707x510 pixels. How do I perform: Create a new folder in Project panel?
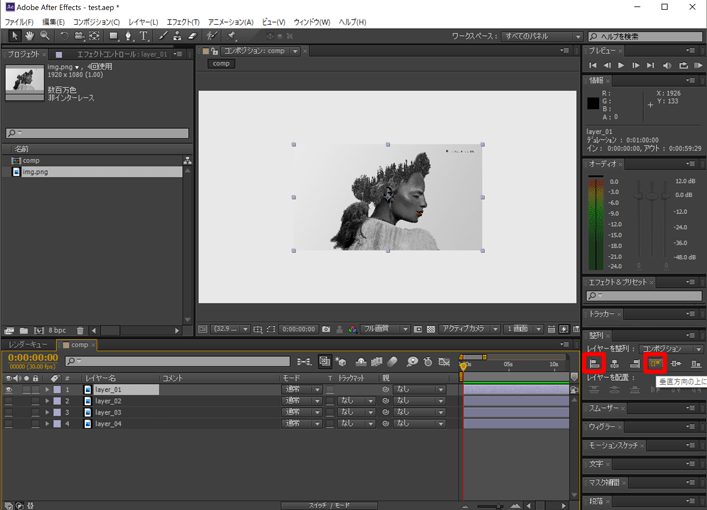(x=24, y=331)
